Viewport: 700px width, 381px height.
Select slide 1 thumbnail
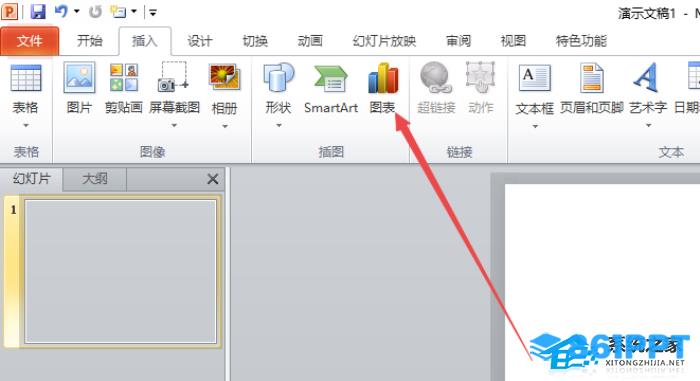point(121,271)
